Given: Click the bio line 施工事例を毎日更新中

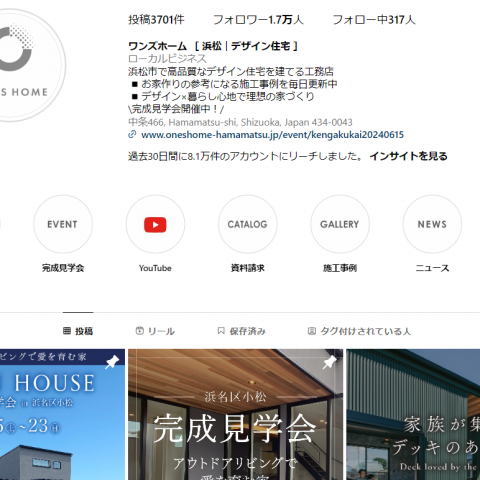Looking at the screenshot, I should click(x=234, y=84).
